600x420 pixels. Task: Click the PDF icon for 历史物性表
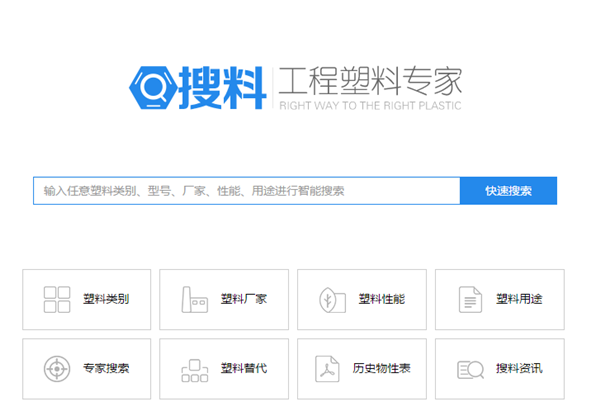pos(331,368)
